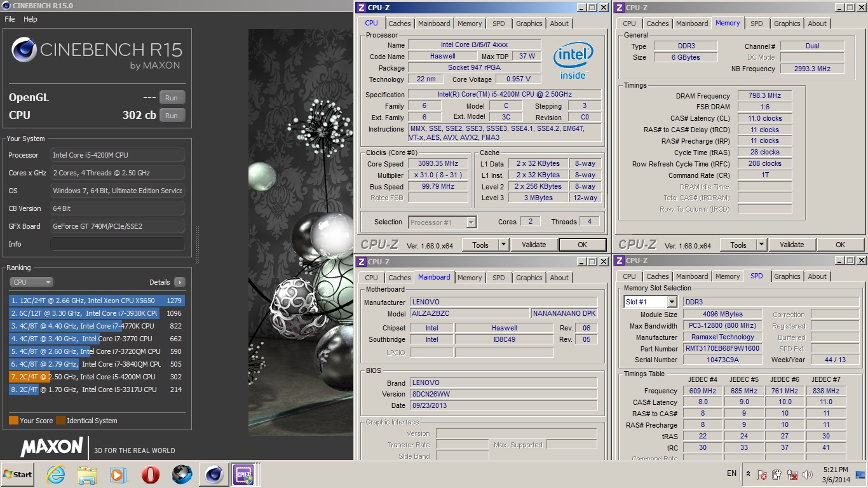Image resolution: width=868 pixels, height=488 pixels.
Task: Open the Help menu in Cinebench
Action: pyautogui.click(x=31, y=19)
